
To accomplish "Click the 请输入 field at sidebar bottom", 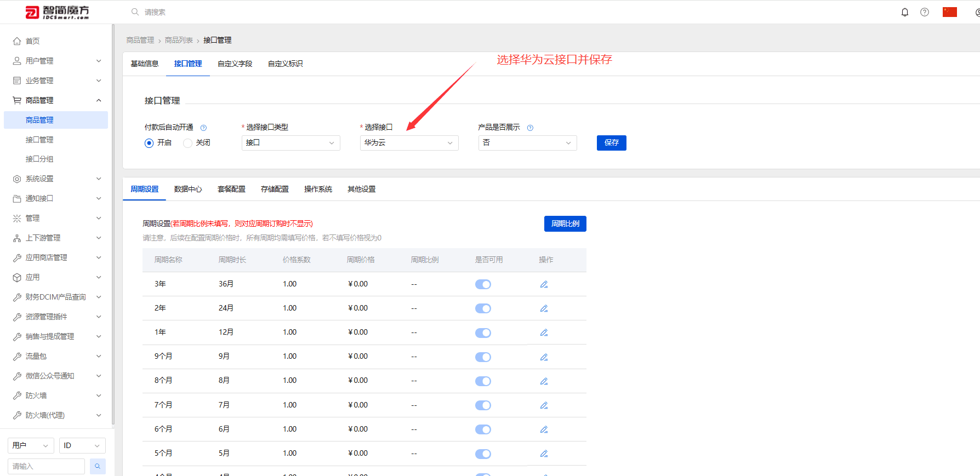I will coord(46,466).
